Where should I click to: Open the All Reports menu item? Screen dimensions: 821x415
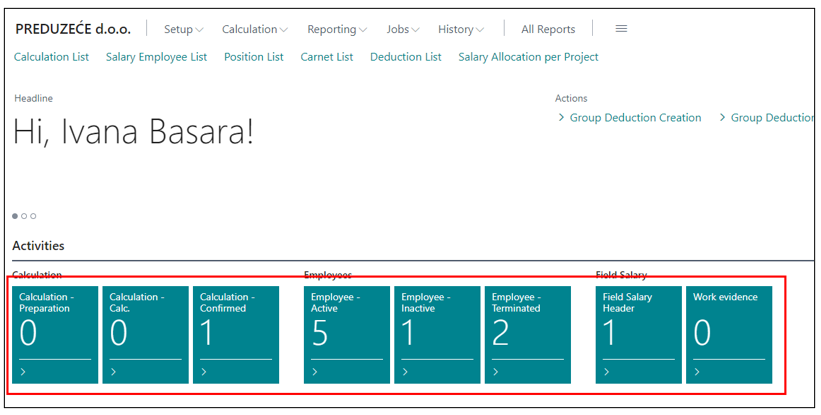(548, 30)
